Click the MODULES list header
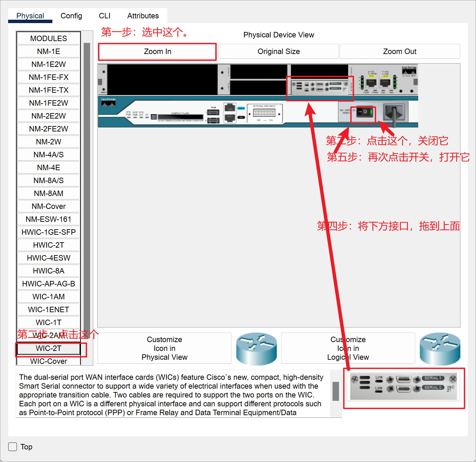The width and height of the screenshot is (476, 462). [x=49, y=38]
